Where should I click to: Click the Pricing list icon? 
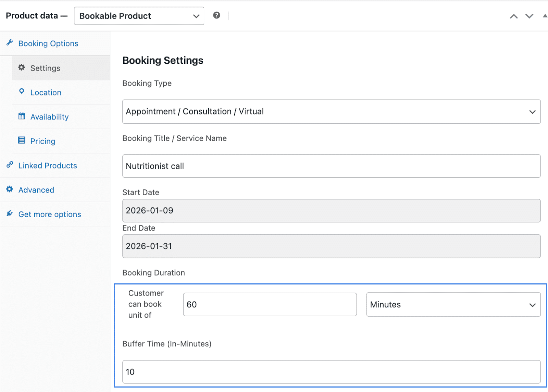tap(22, 140)
